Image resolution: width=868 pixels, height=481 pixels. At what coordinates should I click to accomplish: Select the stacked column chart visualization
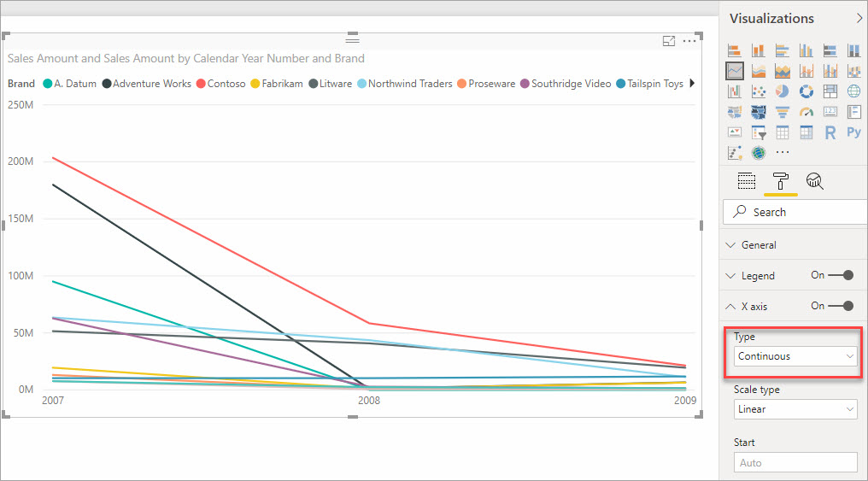(759, 50)
